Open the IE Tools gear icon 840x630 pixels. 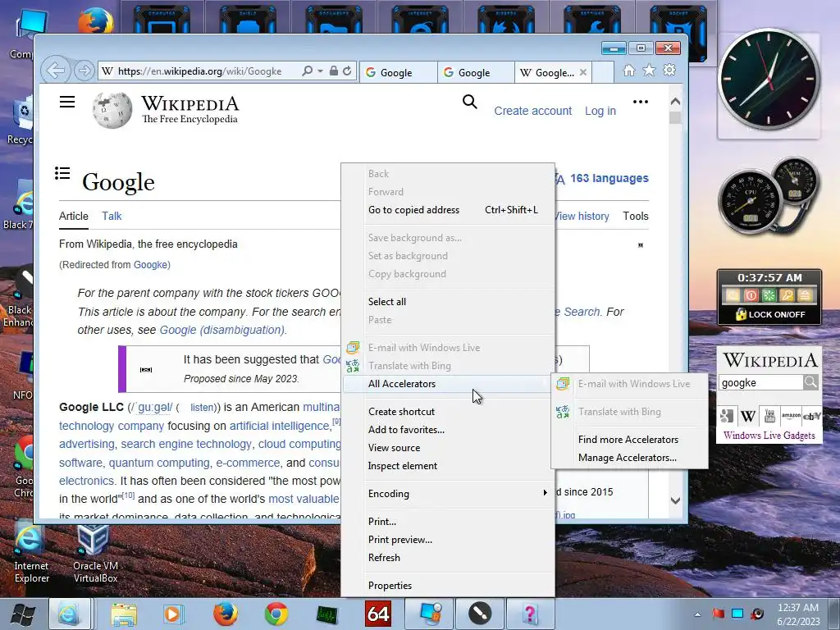coord(669,71)
